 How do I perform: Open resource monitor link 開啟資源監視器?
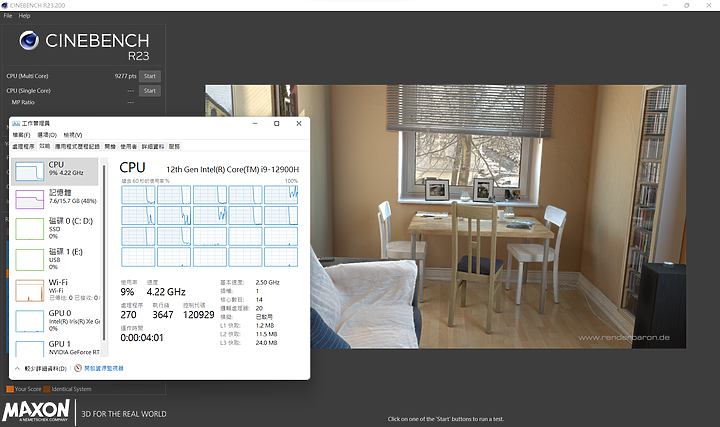point(104,368)
